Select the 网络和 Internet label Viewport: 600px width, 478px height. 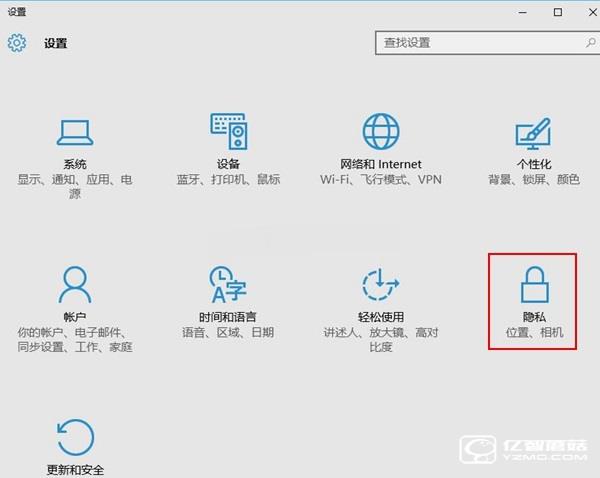coord(381,164)
